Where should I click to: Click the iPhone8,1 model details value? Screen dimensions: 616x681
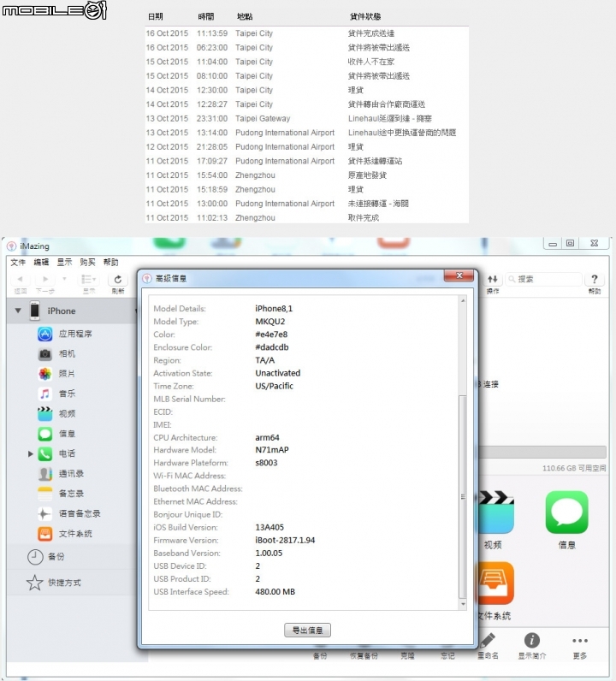[274, 309]
